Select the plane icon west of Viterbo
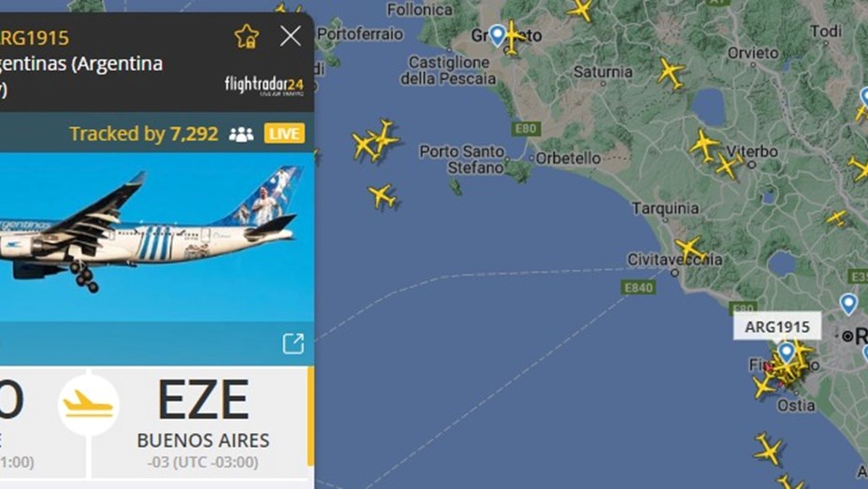Image resolution: width=868 pixels, height=489 pixels. tap(704, 145)
